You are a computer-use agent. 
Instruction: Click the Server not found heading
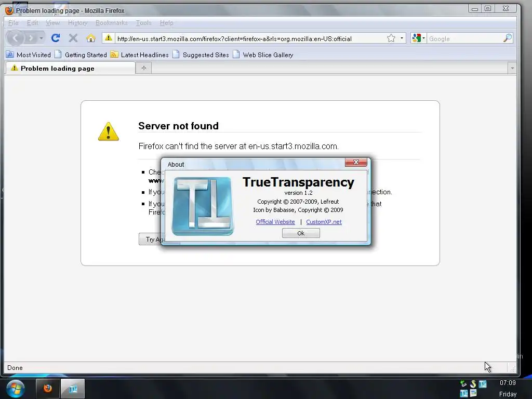(179, 126)
